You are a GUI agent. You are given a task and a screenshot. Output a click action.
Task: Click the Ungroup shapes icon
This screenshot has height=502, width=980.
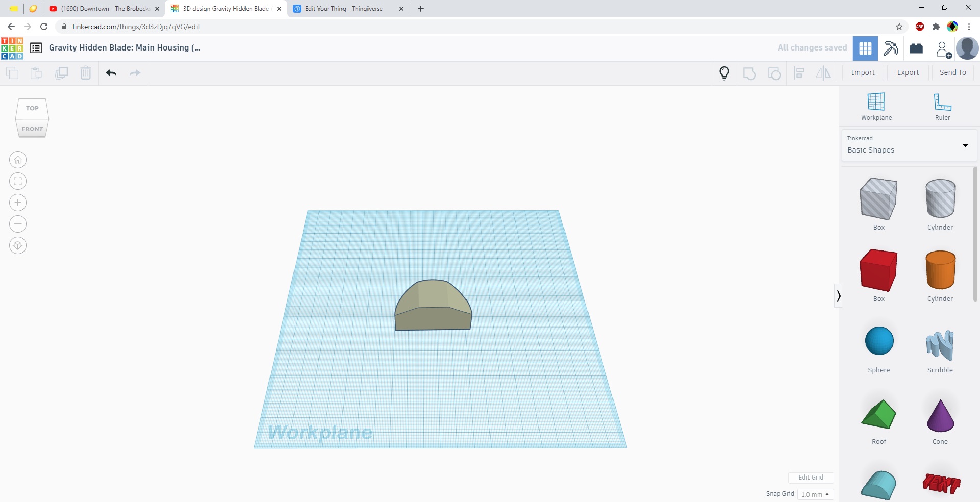tap(774, 73)
